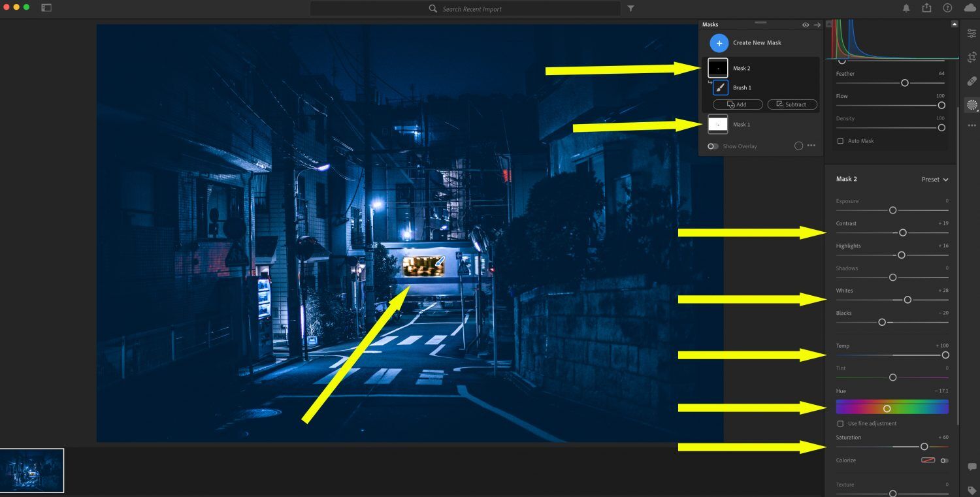This screenshot has width=980, height=497.
Task: Open the three-dot menu in right toolbar
Action: click(972, 125)
